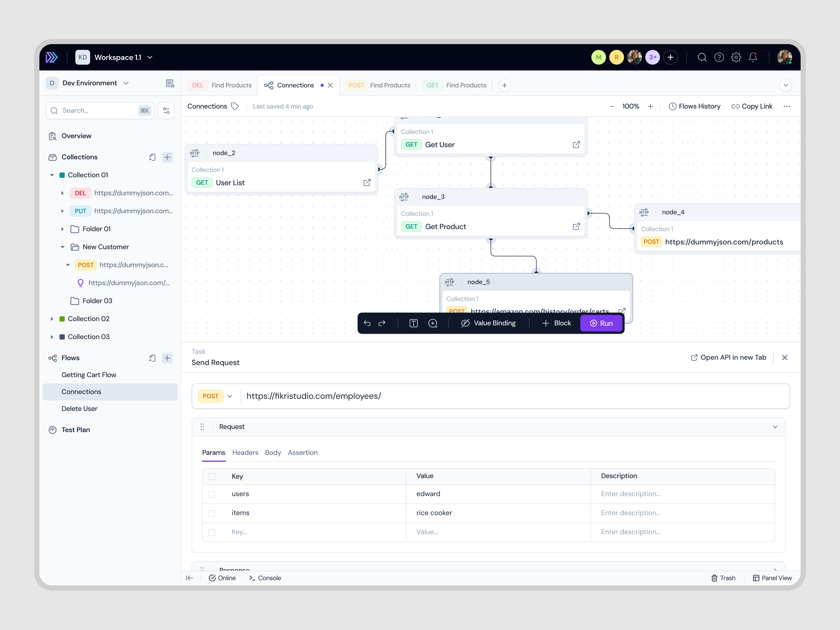Viewport: 840px width, 630px height.
Task: Run the current flow
Action: point(602,323)
